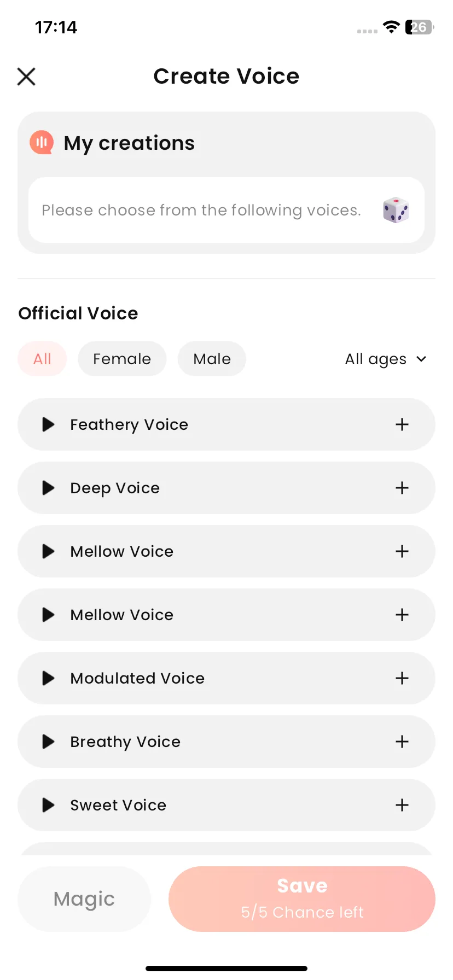Select the All gender filter

coord(42,359)
